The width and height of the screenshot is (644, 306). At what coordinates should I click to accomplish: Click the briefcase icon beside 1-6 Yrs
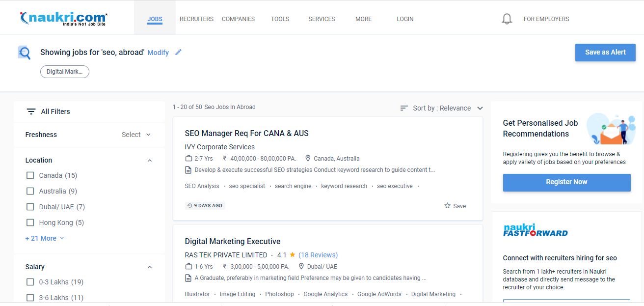(x=188, y=267)
